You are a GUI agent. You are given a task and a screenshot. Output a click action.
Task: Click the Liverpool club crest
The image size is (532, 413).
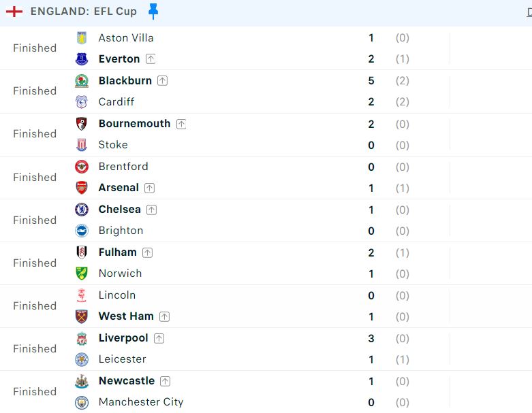[x=82, y=338]
